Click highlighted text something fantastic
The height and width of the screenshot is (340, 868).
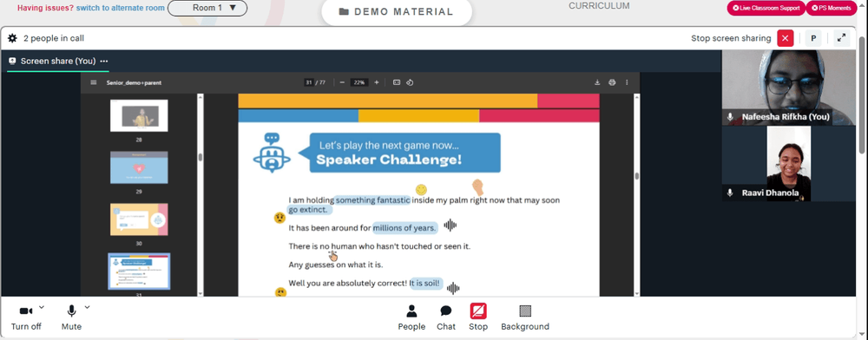372,200
